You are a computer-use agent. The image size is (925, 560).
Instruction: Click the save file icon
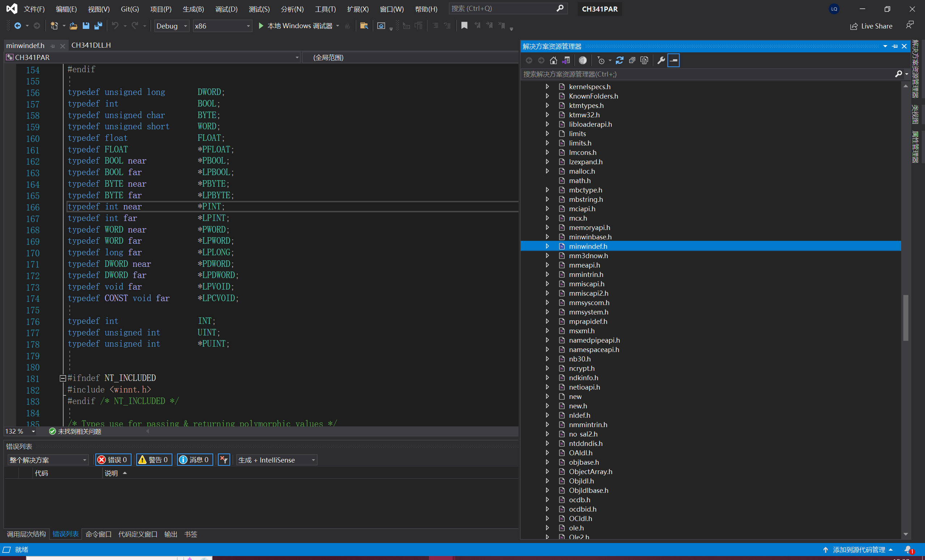click(86, 26)
